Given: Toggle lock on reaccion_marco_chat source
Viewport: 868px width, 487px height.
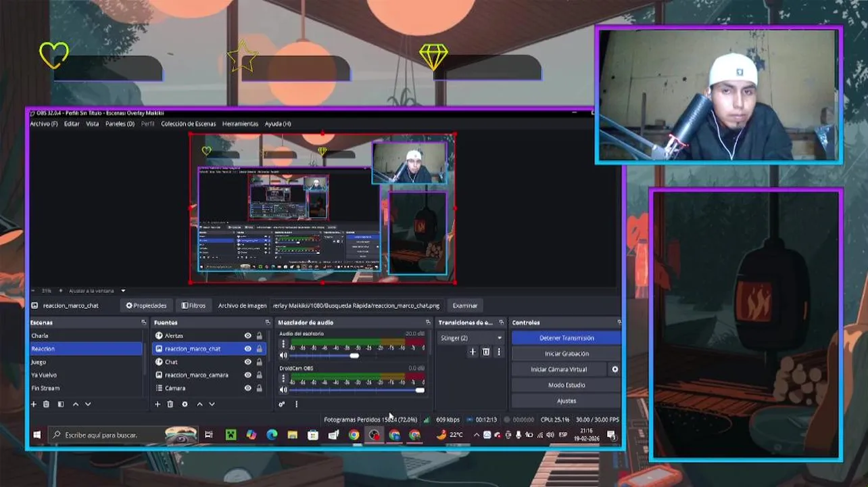Looking at the screenshot, I should [259, 349].
